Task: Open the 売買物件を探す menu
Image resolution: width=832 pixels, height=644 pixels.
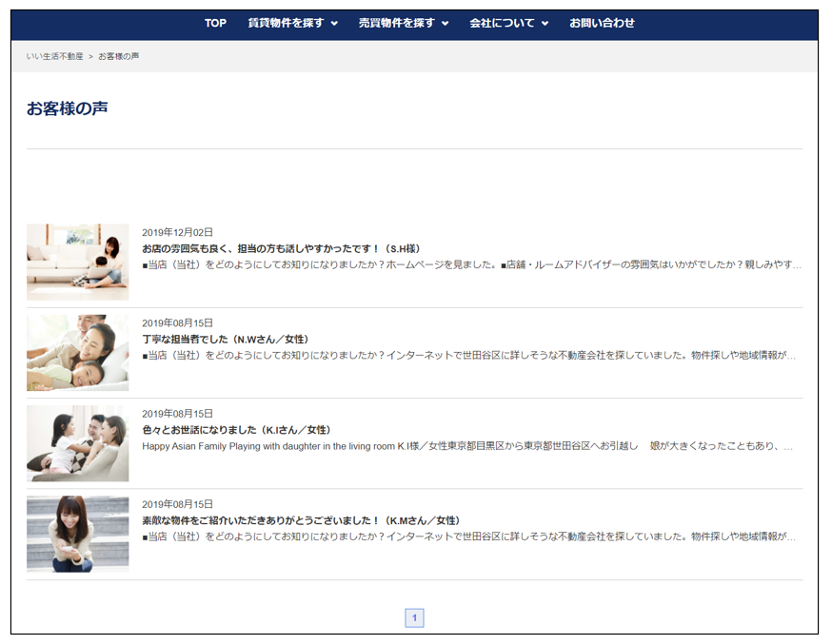Action: coord(396,23)
